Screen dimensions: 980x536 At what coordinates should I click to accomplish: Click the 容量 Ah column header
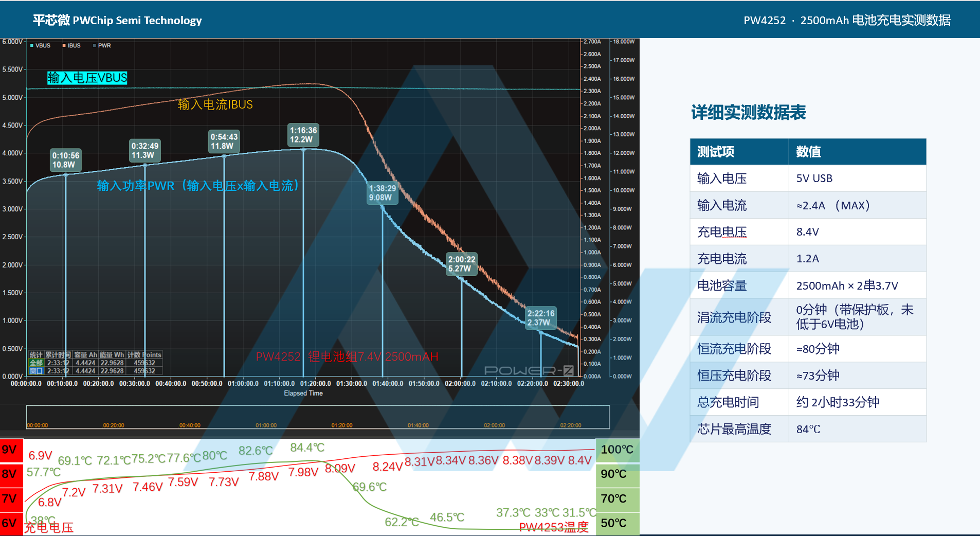point(85,355)
